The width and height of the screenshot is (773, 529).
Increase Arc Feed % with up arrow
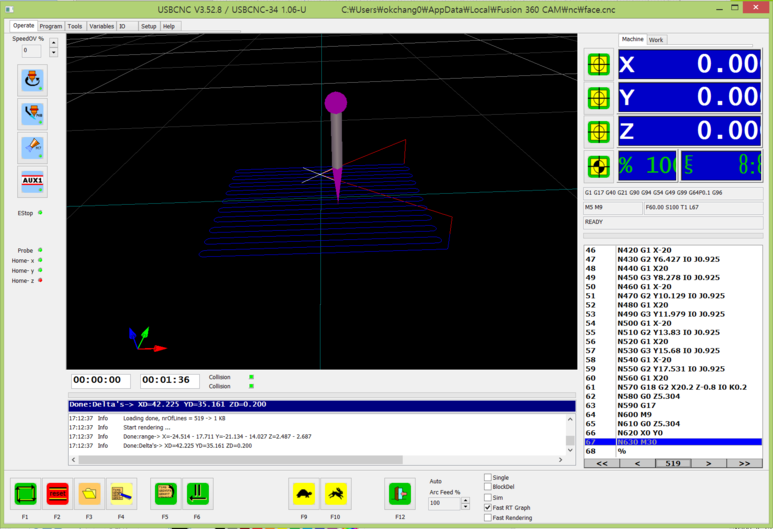[x=465, y=500]
